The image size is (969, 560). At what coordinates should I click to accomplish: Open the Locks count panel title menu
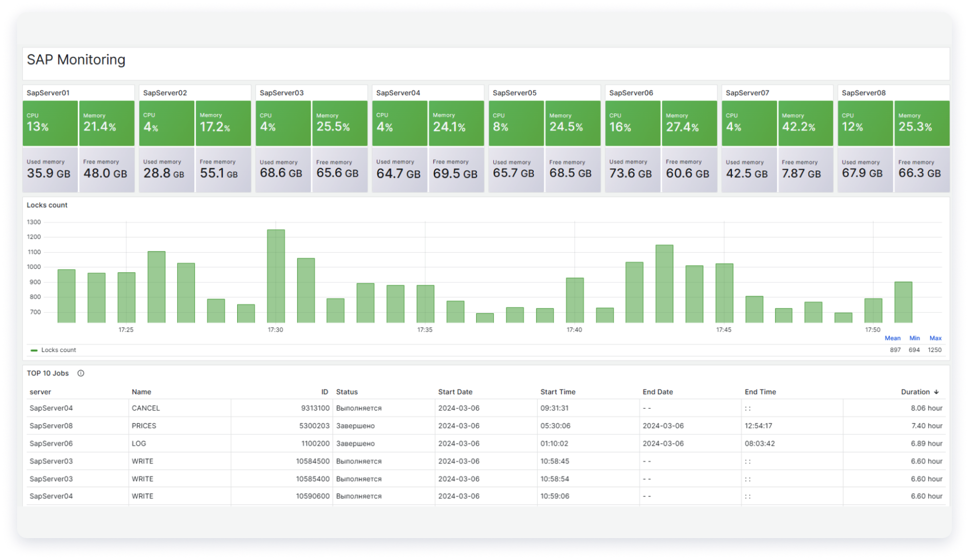click(x=47, y=205)
